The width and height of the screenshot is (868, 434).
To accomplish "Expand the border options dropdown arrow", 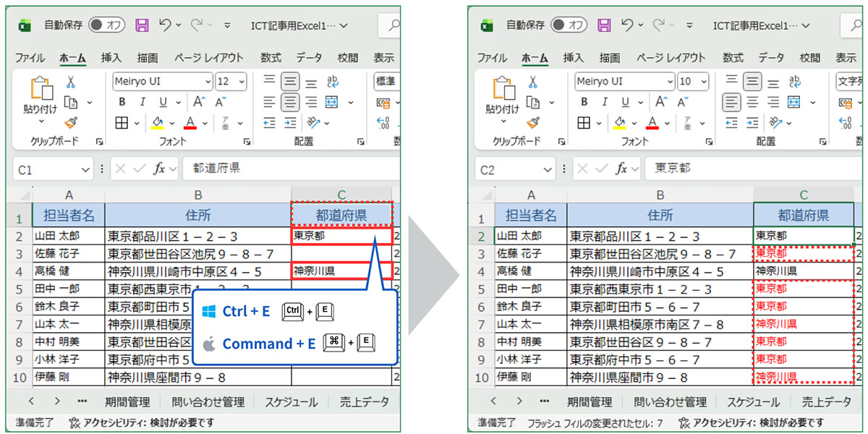I will [137, 122].
